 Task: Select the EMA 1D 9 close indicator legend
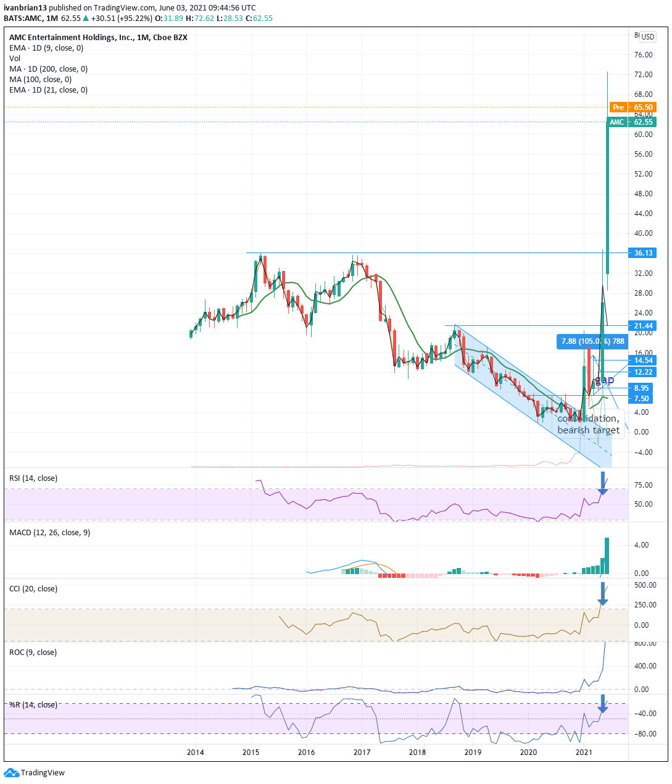coord(46,48)
